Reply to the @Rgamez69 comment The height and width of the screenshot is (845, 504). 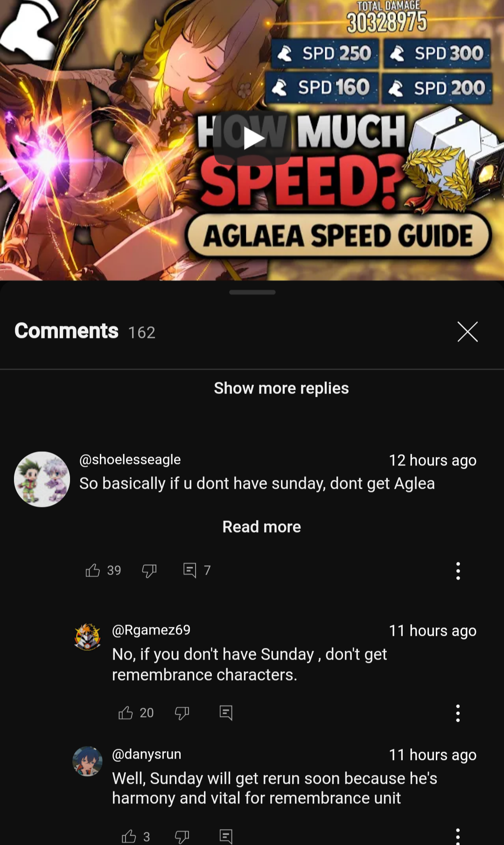226,713
